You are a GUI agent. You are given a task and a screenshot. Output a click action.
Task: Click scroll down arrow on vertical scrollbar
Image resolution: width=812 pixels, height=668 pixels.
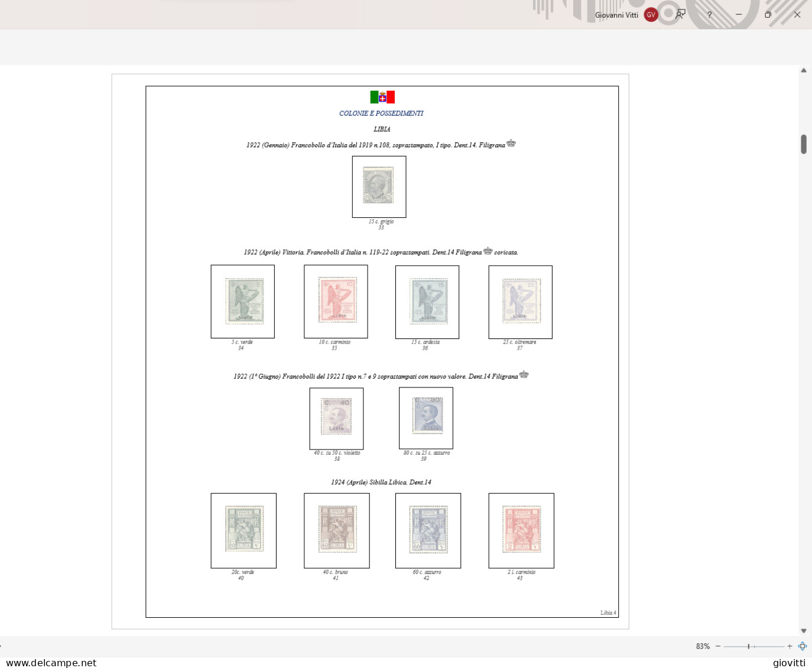(804, 631)
